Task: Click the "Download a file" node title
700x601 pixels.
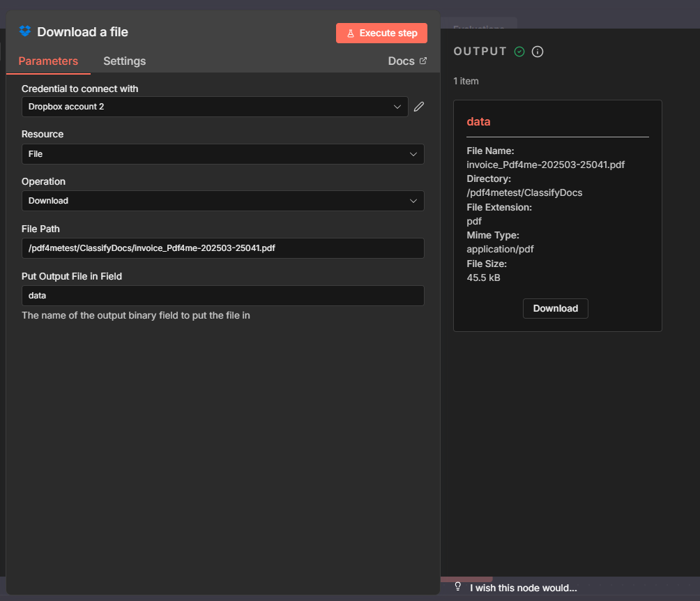Action: click(82, 32)
